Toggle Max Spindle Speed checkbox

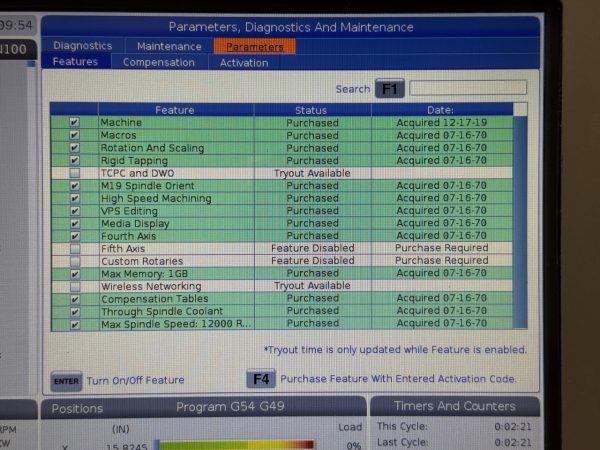pos(75,324)
